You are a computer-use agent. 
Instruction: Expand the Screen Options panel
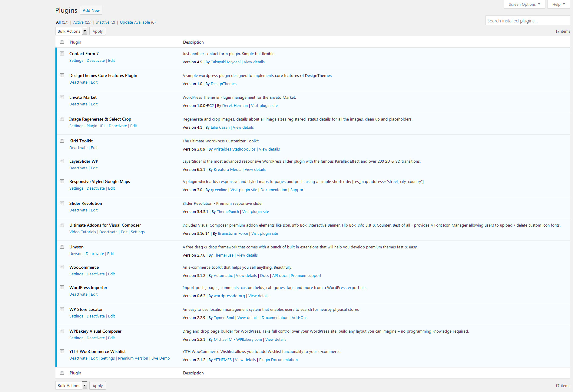coord(524,4)
